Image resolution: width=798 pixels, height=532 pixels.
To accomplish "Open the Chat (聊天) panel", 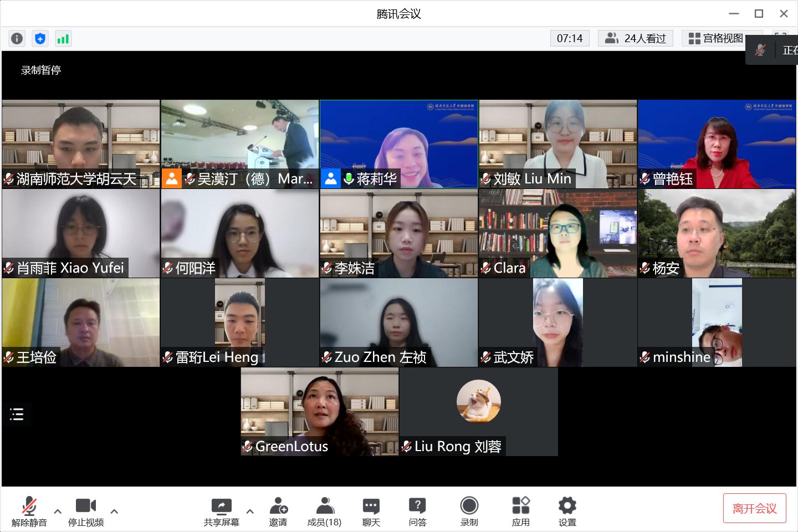I will (x=371, y=511).
